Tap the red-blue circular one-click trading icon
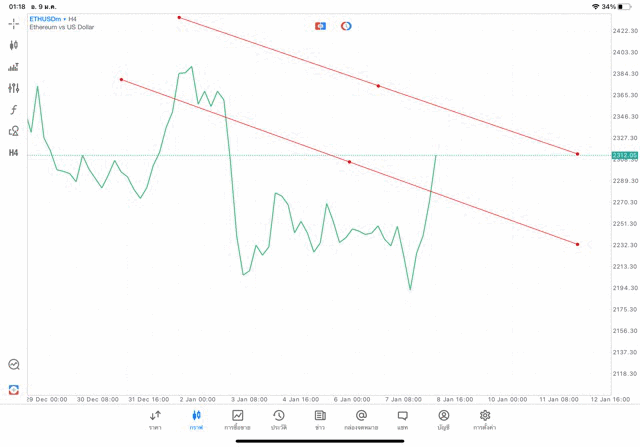The height and width of the screenshot is (447, 640). point(346,26)
